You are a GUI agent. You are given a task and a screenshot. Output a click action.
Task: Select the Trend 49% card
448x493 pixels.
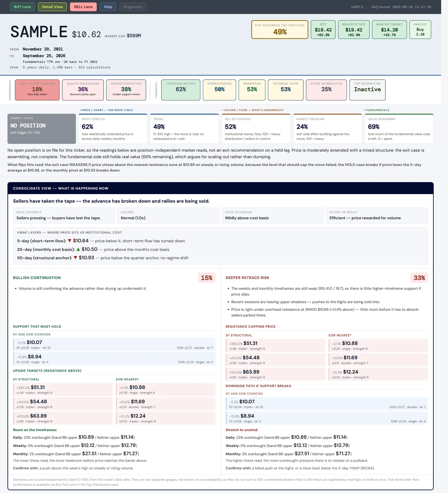184,129
